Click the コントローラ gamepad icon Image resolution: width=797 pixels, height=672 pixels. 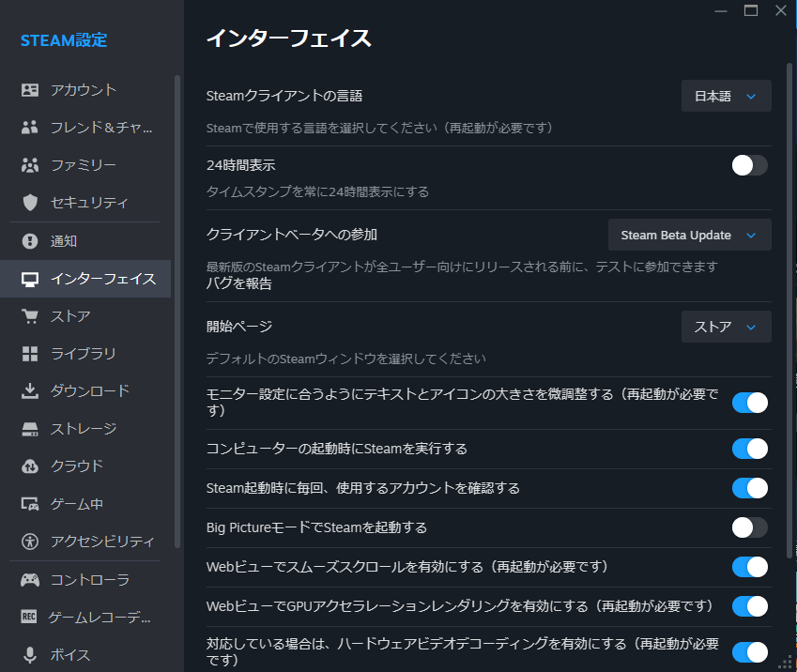pyautogui.click(x=30, y=579)
